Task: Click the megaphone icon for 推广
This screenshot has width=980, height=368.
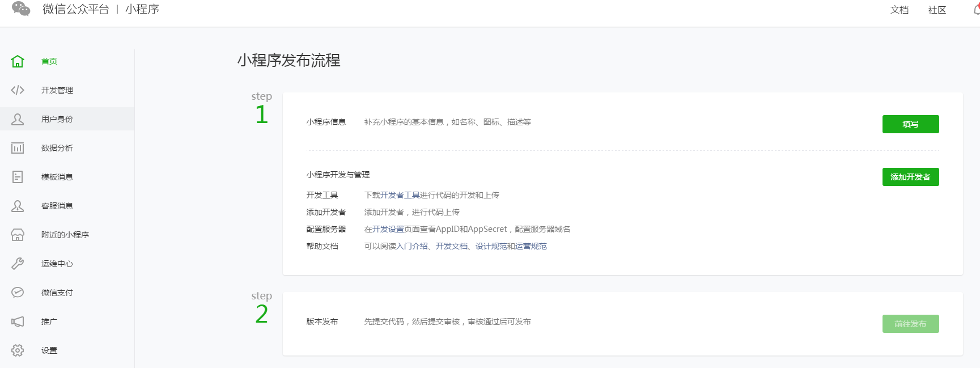Action: (x=18, y=322)
